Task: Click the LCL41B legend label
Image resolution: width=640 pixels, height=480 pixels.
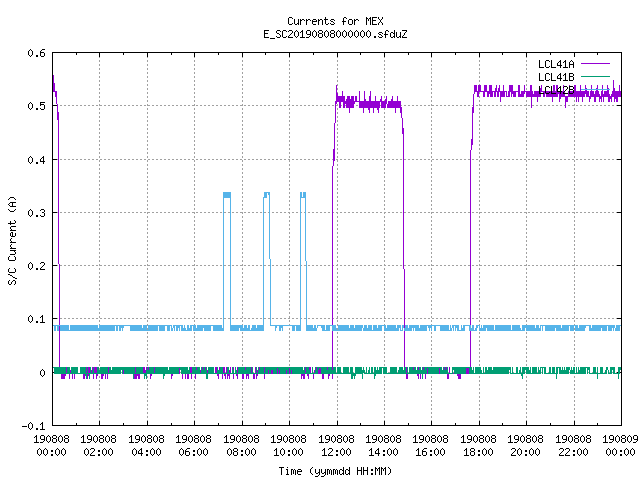Action: tap(556, 77)
